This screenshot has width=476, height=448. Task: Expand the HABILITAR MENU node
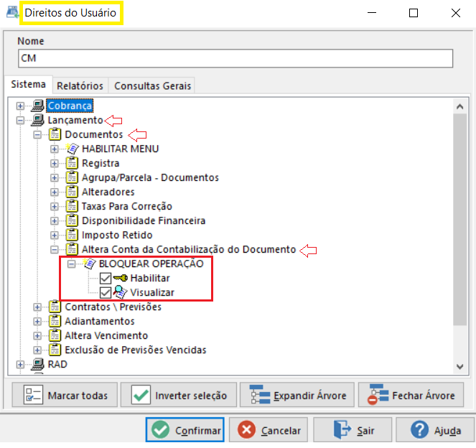(x=55, y=149)
